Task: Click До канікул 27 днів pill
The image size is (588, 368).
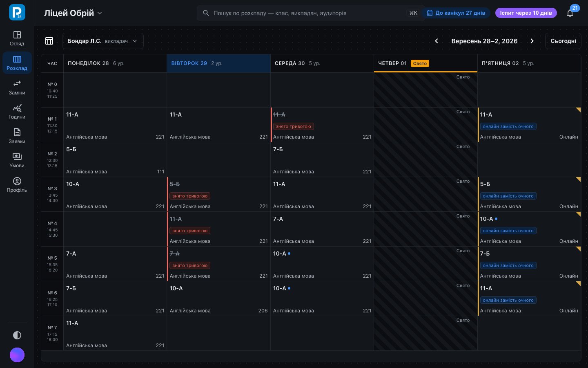Action: [456, 13]
